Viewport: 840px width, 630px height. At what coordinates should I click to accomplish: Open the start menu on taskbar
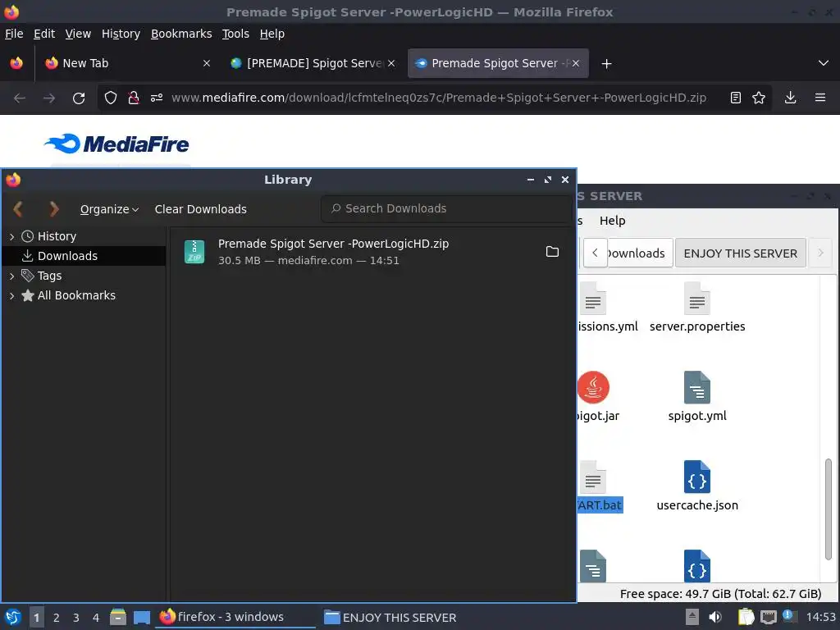click(13, 617)
